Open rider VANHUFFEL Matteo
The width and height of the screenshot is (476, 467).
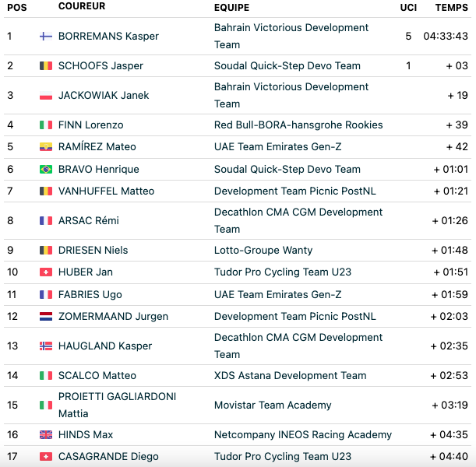click(x=106, y=191)
